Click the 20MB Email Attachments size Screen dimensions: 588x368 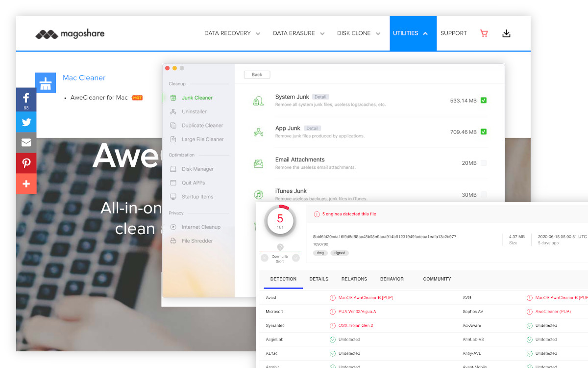click(x=469, y=163)
